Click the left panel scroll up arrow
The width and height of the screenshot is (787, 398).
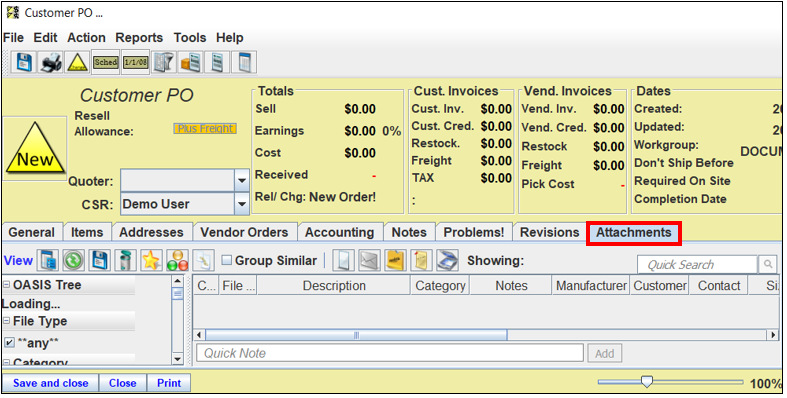177,281
